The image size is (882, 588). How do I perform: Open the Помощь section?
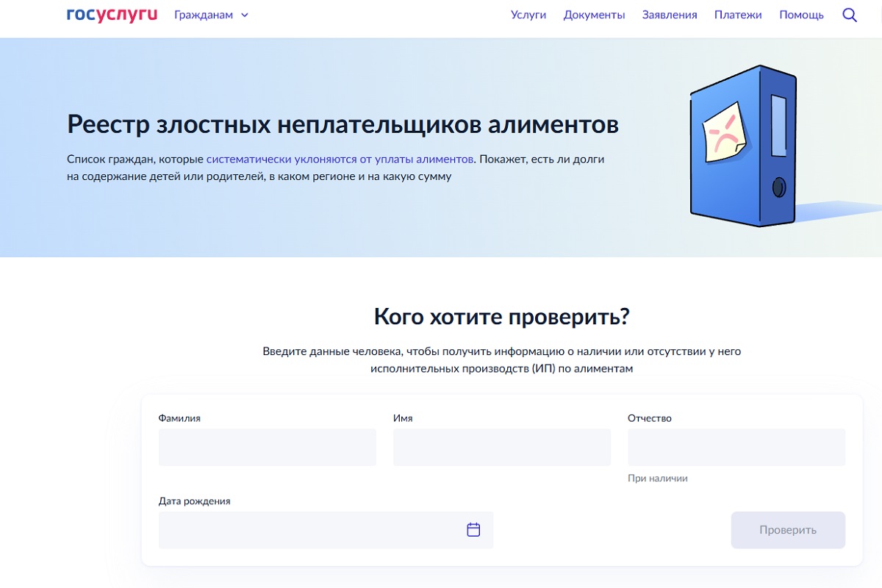[800, 14]
